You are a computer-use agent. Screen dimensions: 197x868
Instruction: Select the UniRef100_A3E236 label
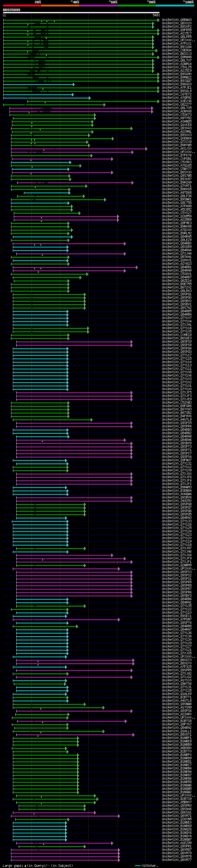click(177, 101)
